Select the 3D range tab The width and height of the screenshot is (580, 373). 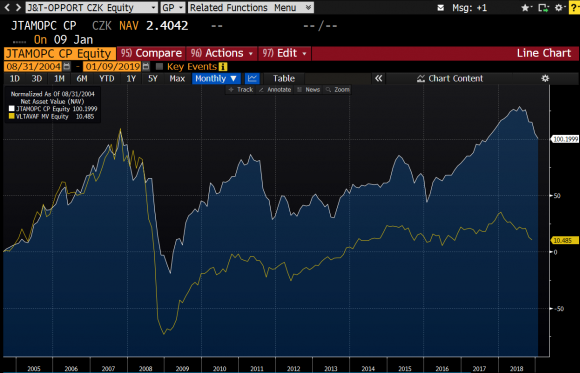point(37,78)
